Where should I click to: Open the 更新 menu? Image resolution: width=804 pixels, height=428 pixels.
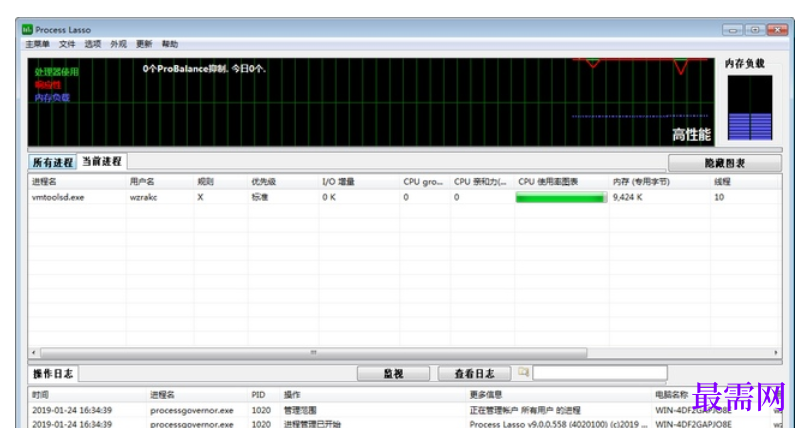(144, 44)
